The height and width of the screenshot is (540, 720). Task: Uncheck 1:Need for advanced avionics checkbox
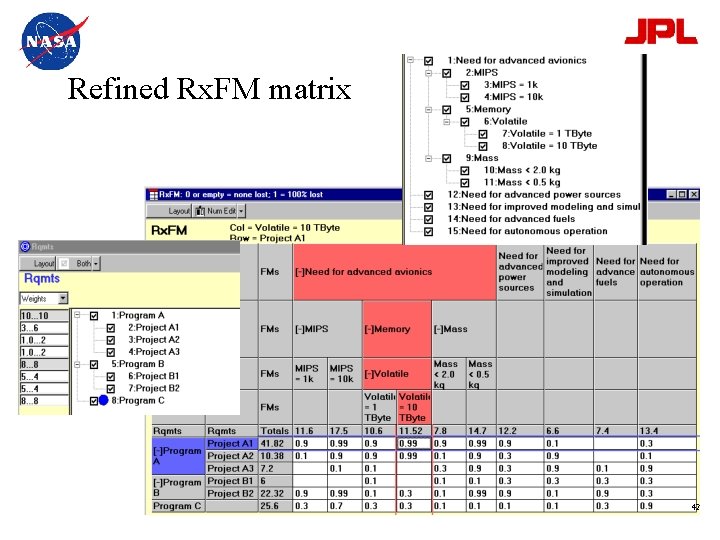coord(428,61)
